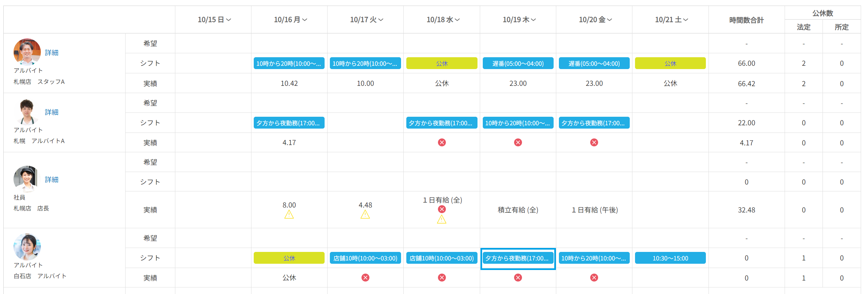
Task: Expand the 10/21 土 column dropdown
Action: [685, 20]
